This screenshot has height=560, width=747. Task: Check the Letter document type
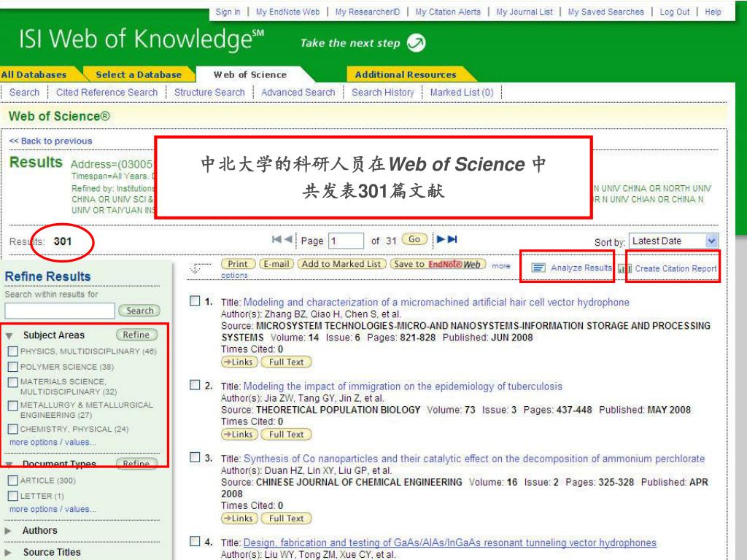tap(13, 496)
